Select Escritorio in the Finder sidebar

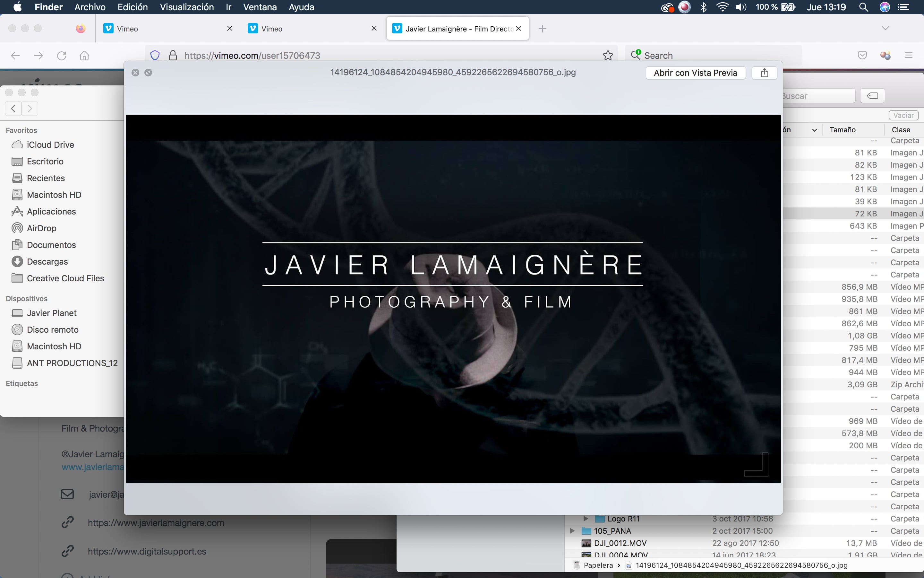click(45, 162)
